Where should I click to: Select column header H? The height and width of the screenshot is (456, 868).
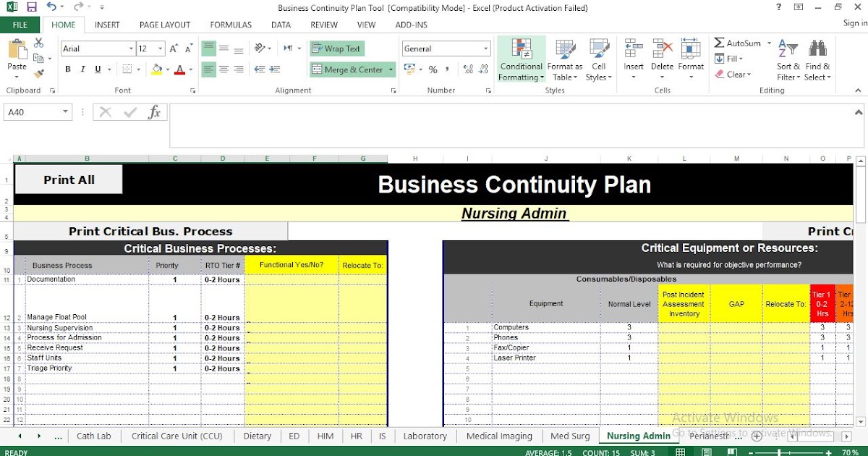(415, 159)
